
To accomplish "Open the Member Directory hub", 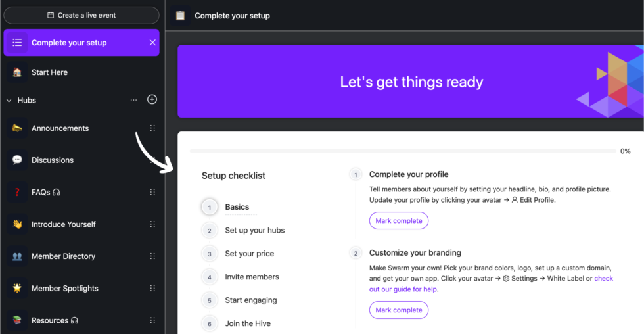I will [63, 256].
